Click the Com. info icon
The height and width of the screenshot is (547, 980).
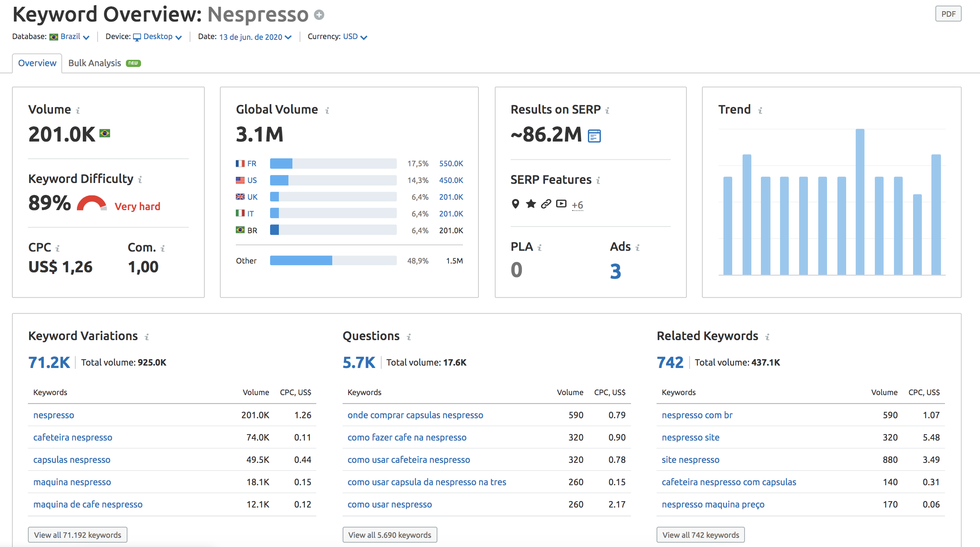point(163,248)
